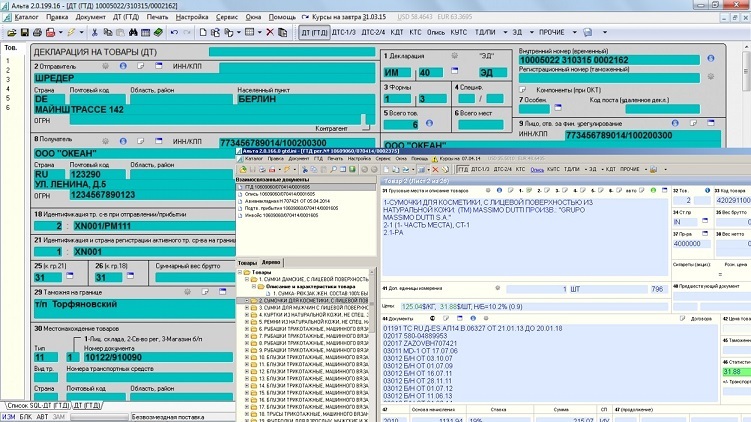Open the Каталог menu in main window

coord(26,17)
